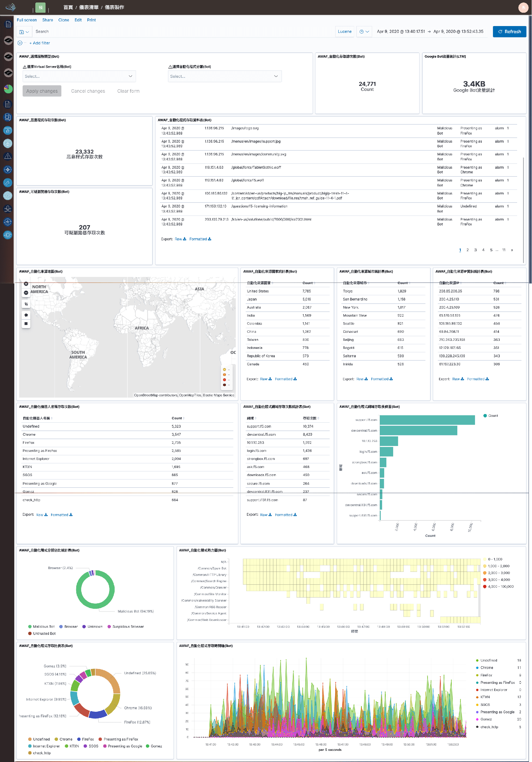Zoom in on the bot source map
The image size is (532, 762).
click(26, 284)
